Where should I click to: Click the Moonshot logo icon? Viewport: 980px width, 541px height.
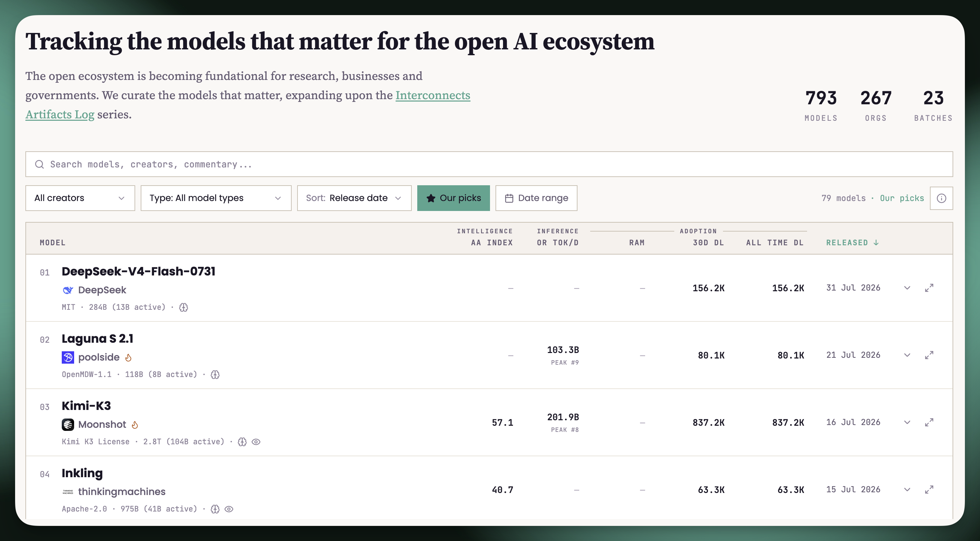click(x=68, y=425)
